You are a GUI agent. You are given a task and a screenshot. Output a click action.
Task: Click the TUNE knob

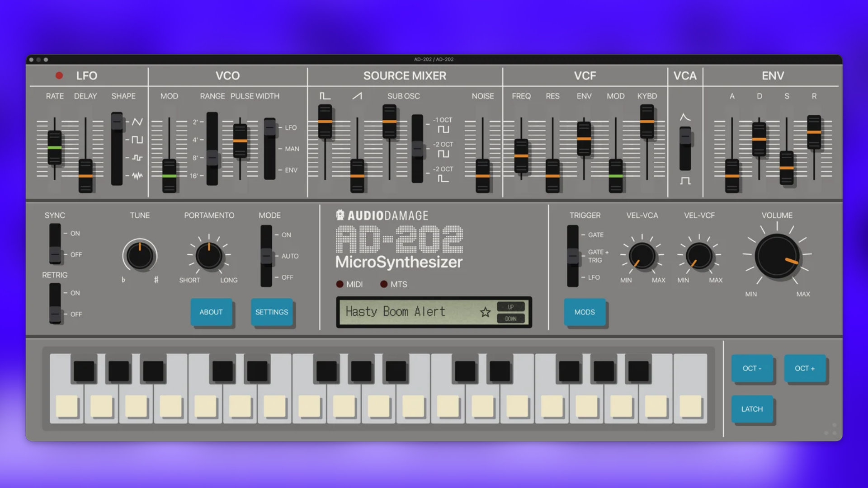tap(140, 256)
